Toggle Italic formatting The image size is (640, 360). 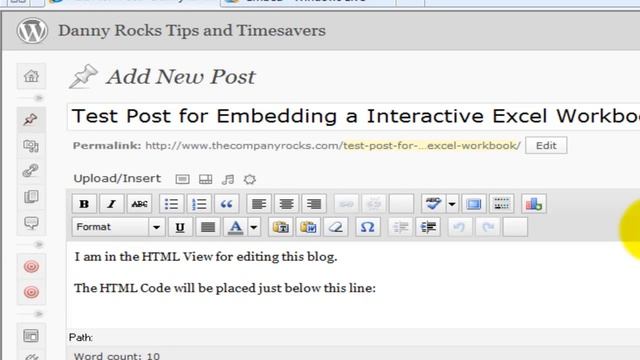click(111, 204)
